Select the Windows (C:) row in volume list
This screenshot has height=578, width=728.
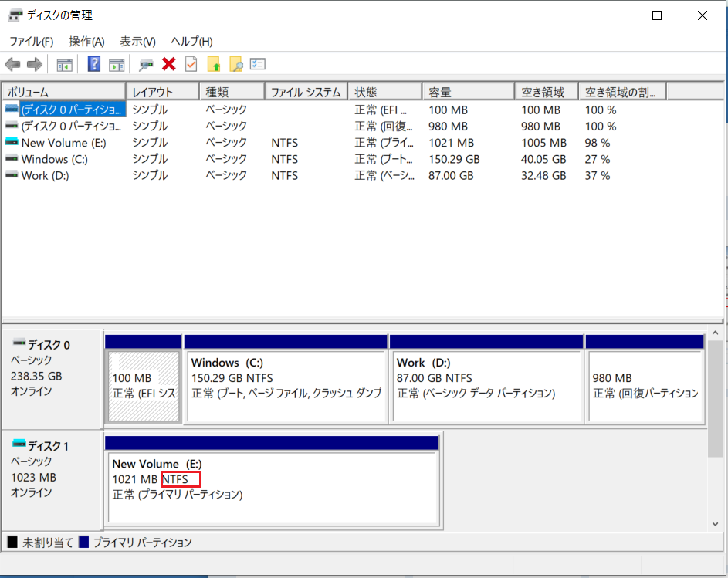[54, 159]
